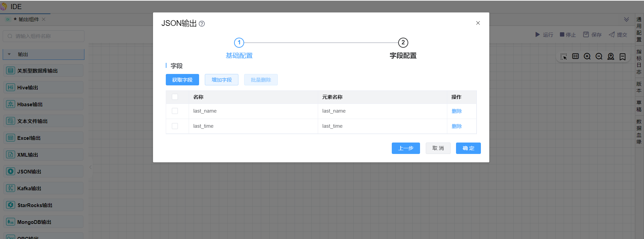This screenshot has height=239, width=644.
Task: Delete the last_time field via 删除 link
Action: 457,126
